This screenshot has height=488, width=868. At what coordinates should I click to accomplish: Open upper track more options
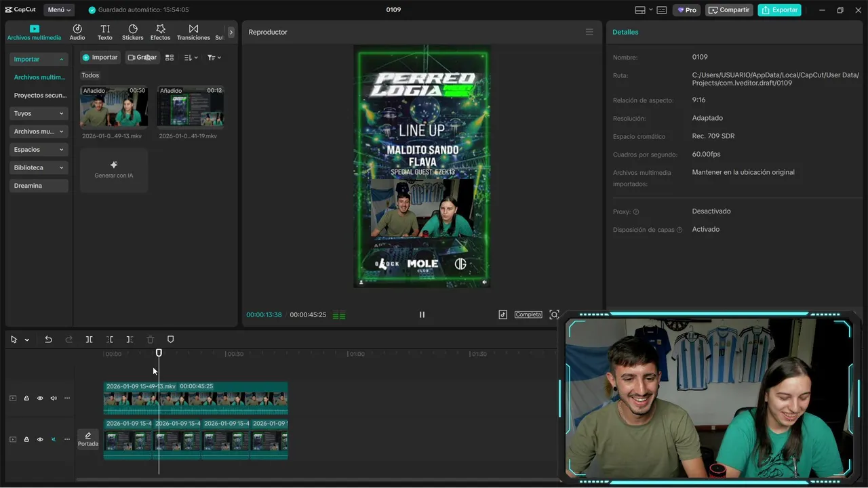coord(66,399)
